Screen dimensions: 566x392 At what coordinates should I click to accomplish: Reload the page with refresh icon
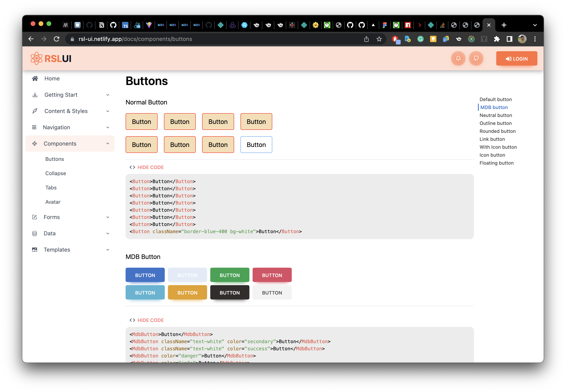click(x=56, y=39)
